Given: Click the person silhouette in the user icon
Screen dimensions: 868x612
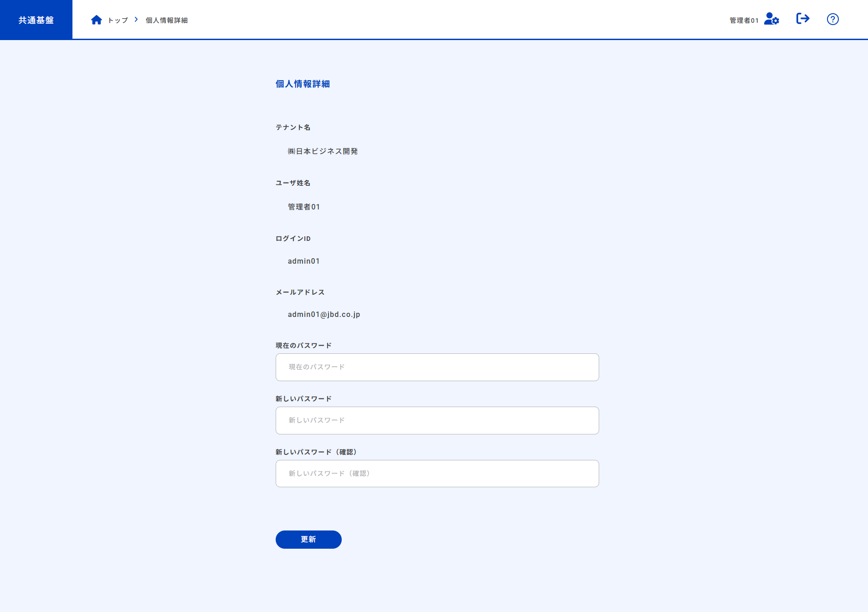Looking at the screenshot, I should click(x=768, y=18).
